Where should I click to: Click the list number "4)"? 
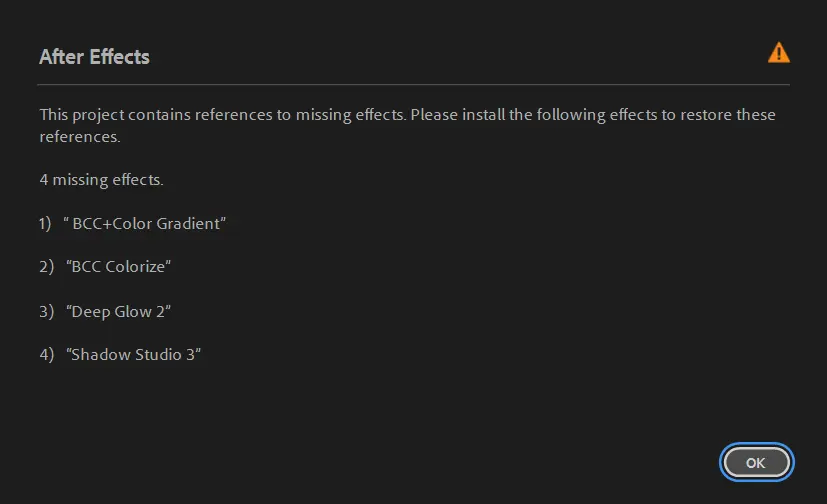pyautogui.click(x=46, y=354)
